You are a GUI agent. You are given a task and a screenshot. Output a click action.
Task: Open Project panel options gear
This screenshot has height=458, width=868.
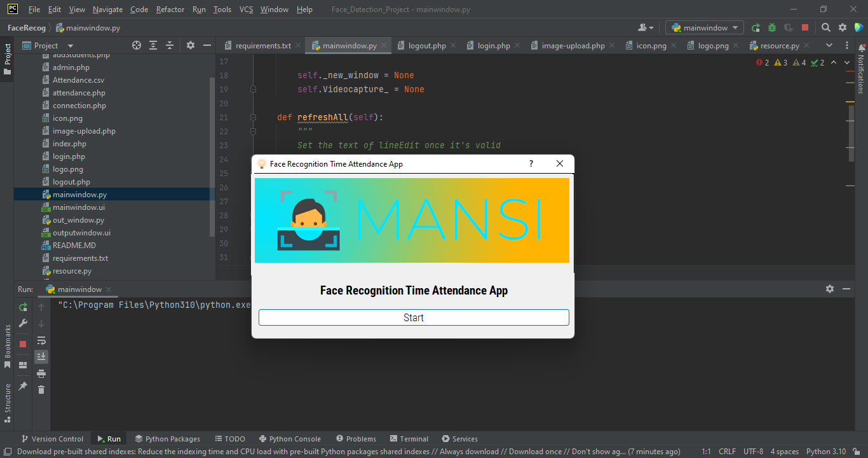[x=191, y=46]
